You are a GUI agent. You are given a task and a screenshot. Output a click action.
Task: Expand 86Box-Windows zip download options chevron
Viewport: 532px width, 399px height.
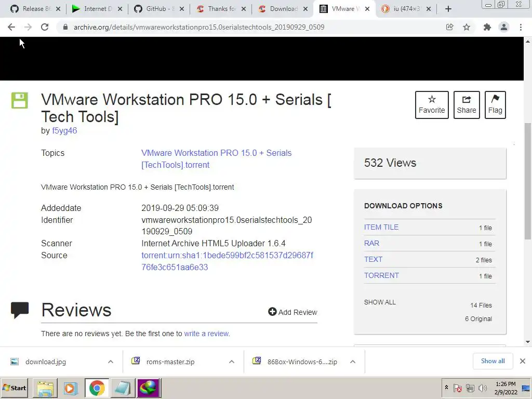pyautogui.click(x=353, y=362)
